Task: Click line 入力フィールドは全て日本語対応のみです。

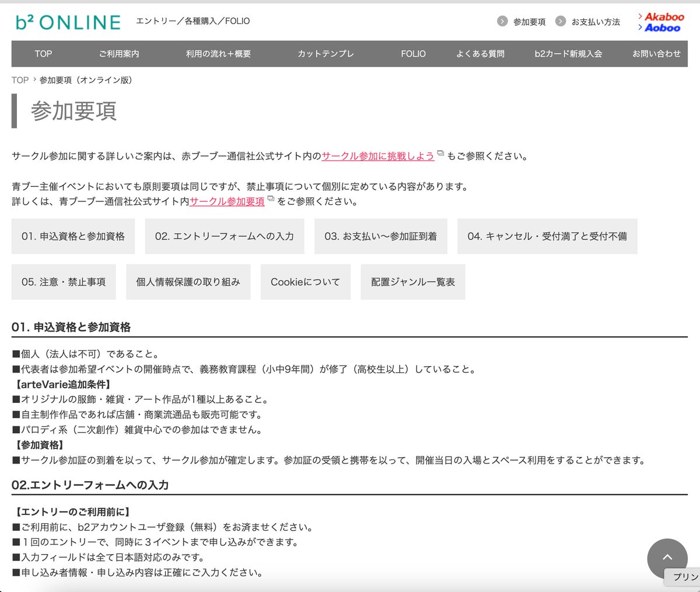Action: tap(108, 558)
